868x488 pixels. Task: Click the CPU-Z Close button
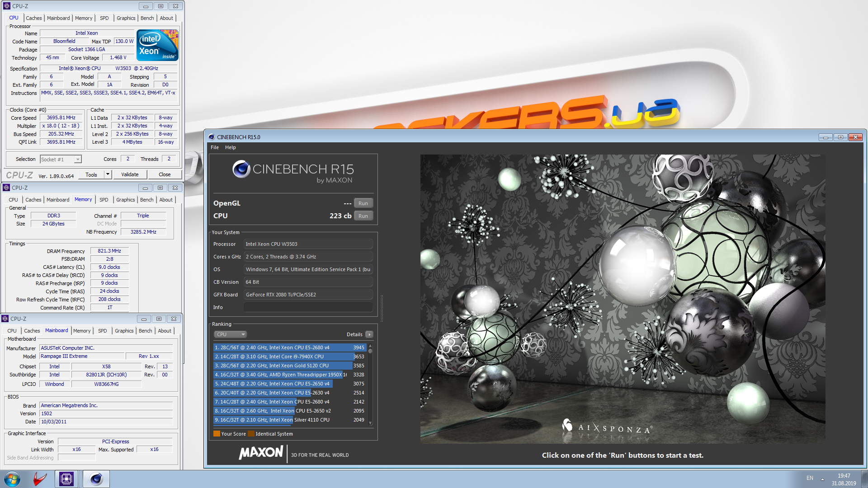point(165,174)
